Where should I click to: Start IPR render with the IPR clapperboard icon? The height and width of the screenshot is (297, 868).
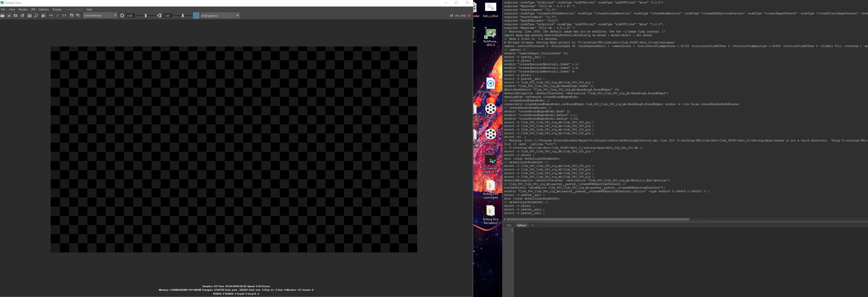click(29, 15)
